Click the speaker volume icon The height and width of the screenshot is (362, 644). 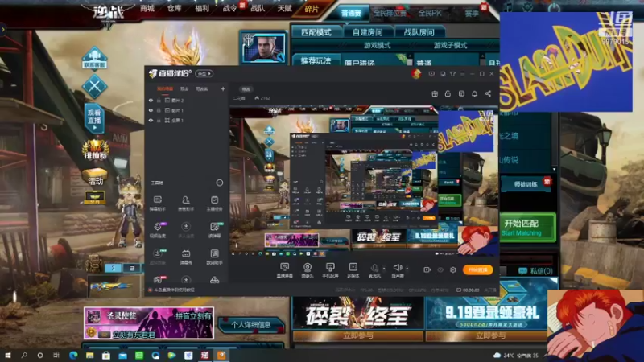pyautogui.click(x=397, y=268)
